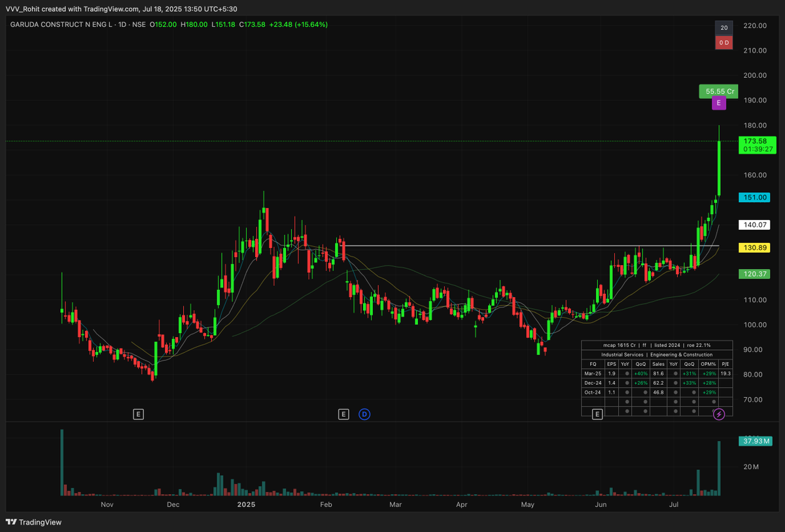Click the close value C173.58
Viewport: 785px width, 532px height.
coord(253,24)
